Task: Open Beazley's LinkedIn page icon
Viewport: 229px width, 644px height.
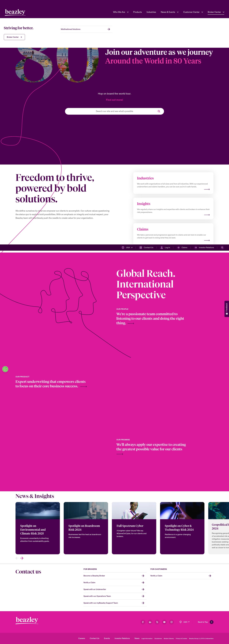Action: pyautogui.click(x=150, y=622)
